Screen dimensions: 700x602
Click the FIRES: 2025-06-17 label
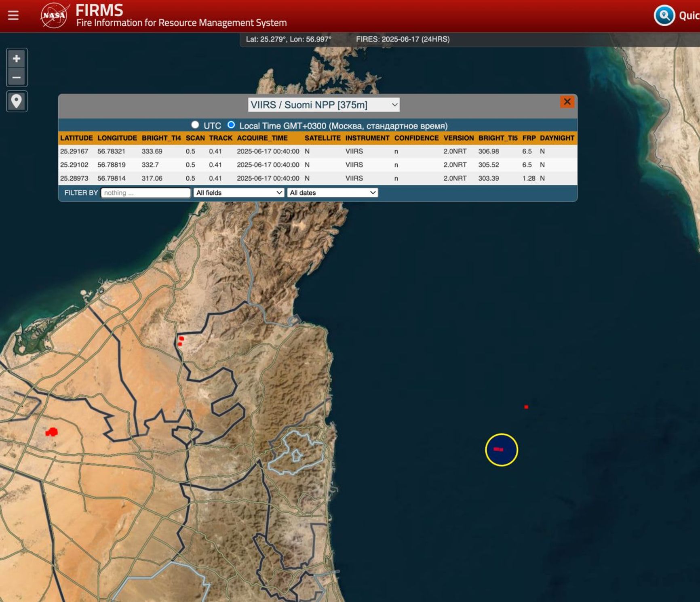(x=403, y=39)
